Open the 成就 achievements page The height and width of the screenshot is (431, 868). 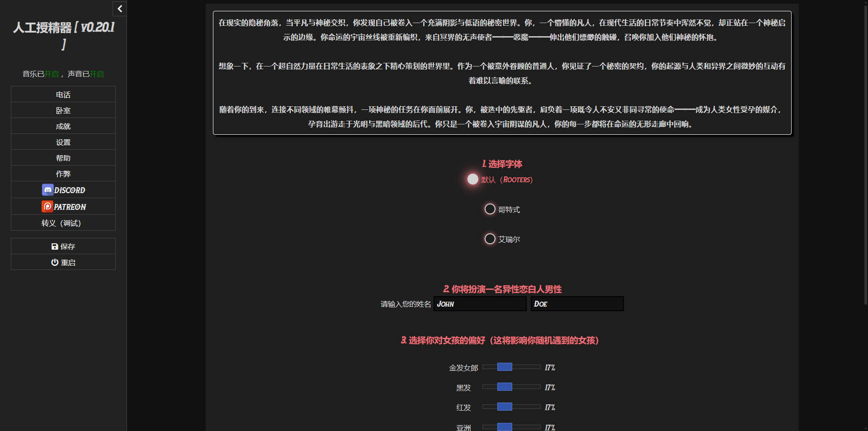coord(63,126)
